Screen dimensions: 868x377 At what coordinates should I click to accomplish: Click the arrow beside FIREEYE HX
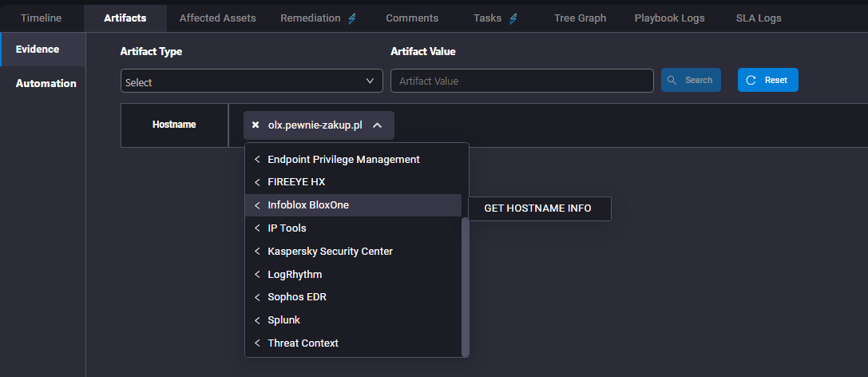pyautogui.click(x=257, y=182)
